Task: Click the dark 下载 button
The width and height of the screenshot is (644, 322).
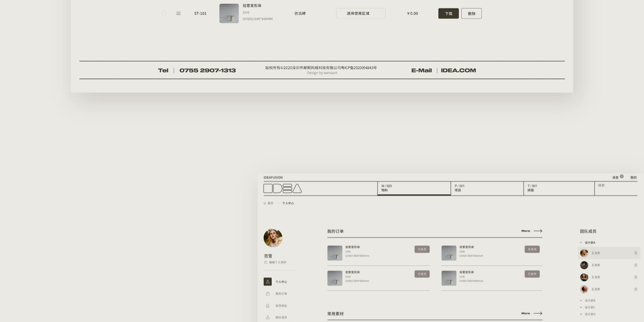Action: (x=448, y=14)
